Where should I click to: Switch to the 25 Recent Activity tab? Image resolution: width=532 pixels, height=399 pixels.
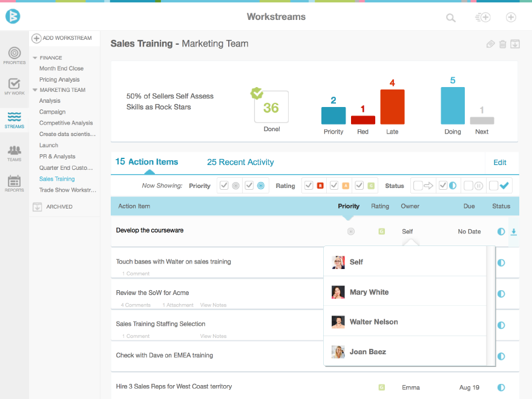click(240, 162)
